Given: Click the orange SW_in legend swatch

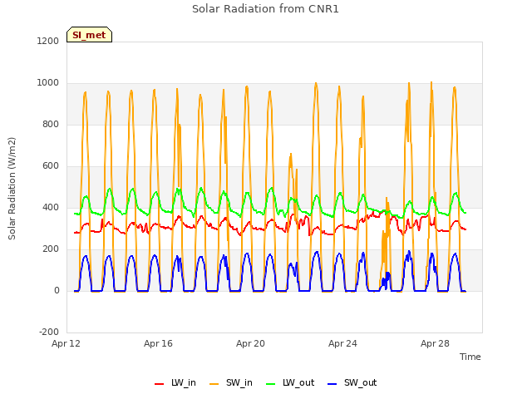Looking at the screenshot, I should (x=214, y=384).
